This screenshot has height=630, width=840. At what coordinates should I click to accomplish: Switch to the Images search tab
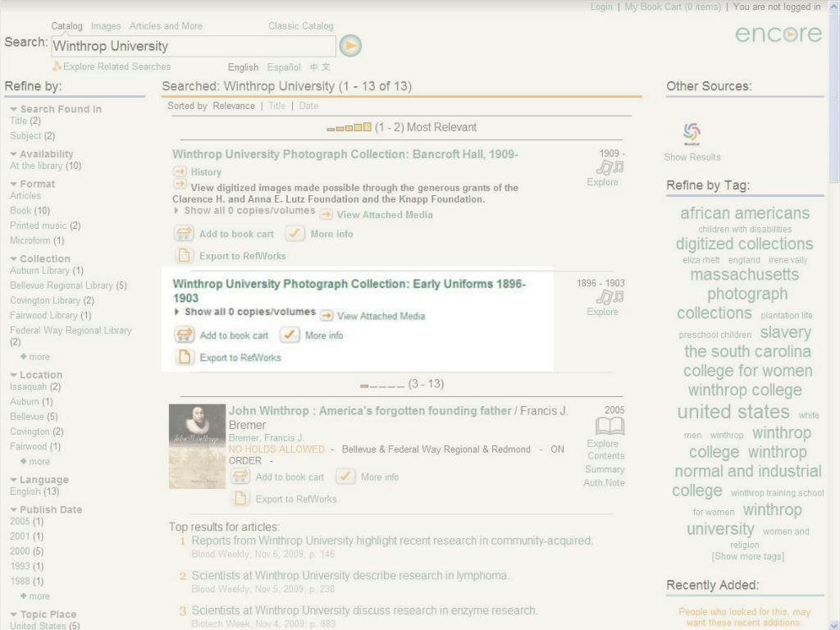(106, 25)
